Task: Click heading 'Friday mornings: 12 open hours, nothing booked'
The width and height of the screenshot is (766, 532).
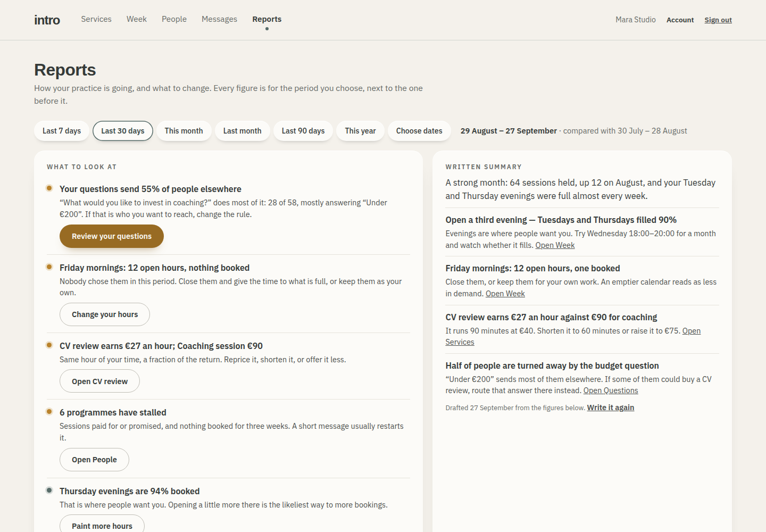Action: (x=154, y=268)
